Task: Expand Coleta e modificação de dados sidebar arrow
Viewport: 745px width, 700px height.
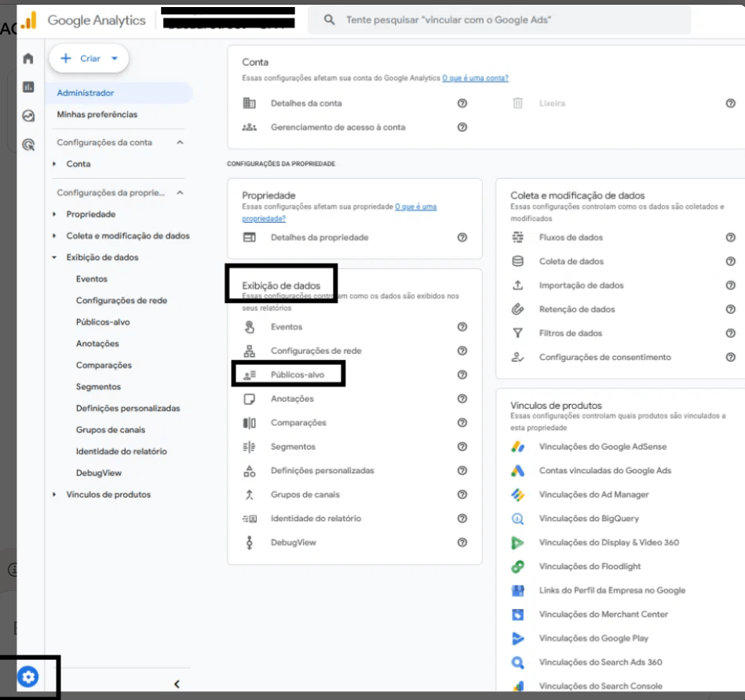Action: (x=54, y=235)
